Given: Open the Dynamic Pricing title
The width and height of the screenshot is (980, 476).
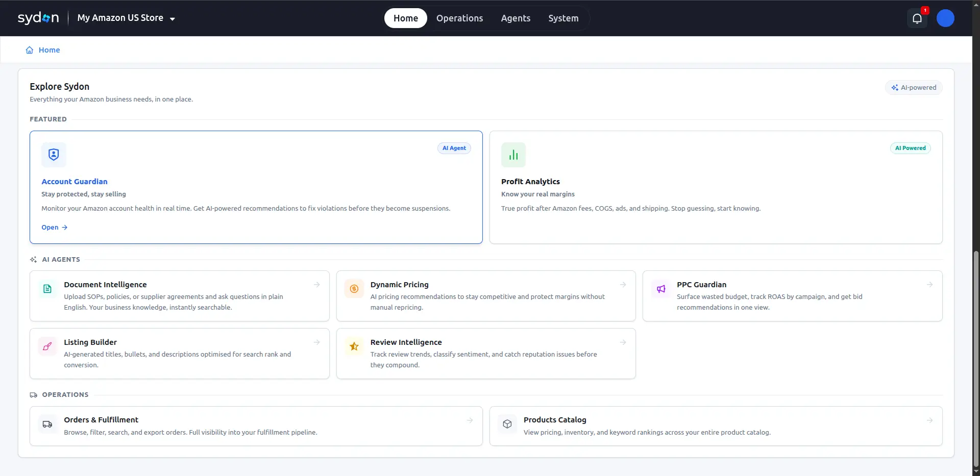Looking at the screenshot, I should 400,285.
